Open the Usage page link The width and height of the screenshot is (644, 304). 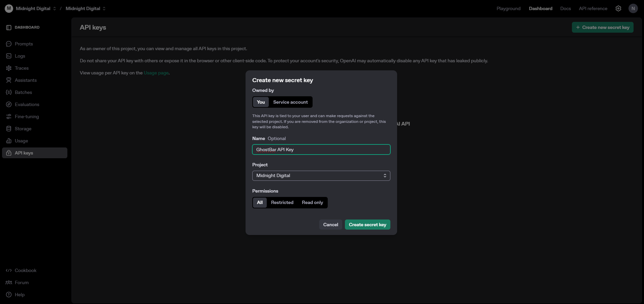click(x=156, y=73)
